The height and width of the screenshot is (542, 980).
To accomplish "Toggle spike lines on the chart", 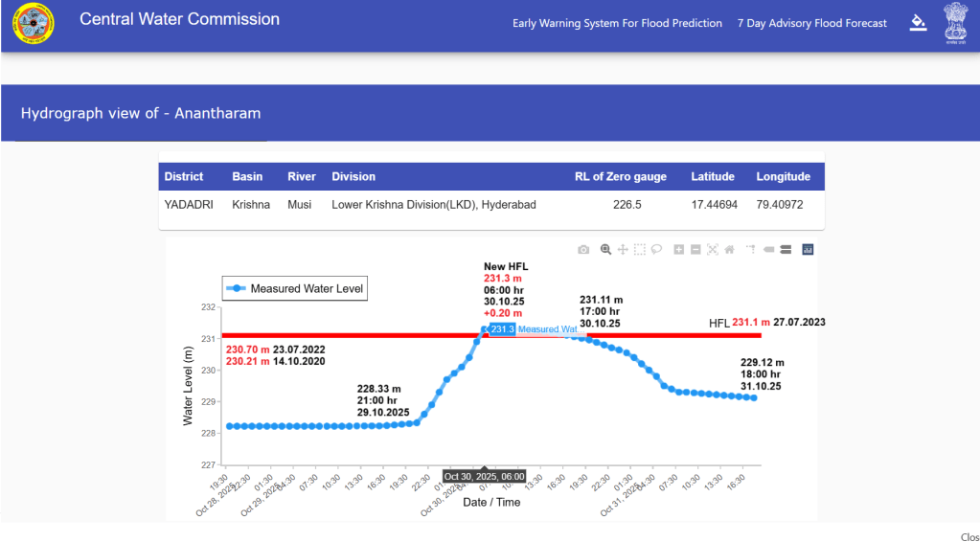I will pos(751,250).
